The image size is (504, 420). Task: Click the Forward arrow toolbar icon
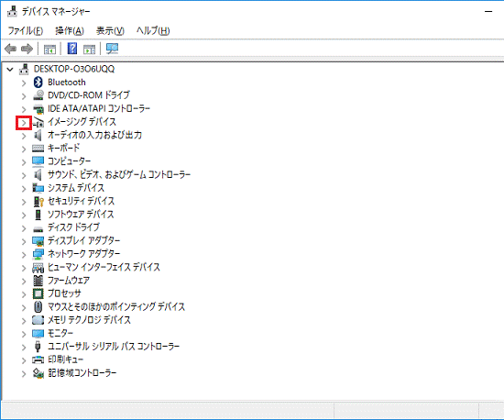coord(27,49)
